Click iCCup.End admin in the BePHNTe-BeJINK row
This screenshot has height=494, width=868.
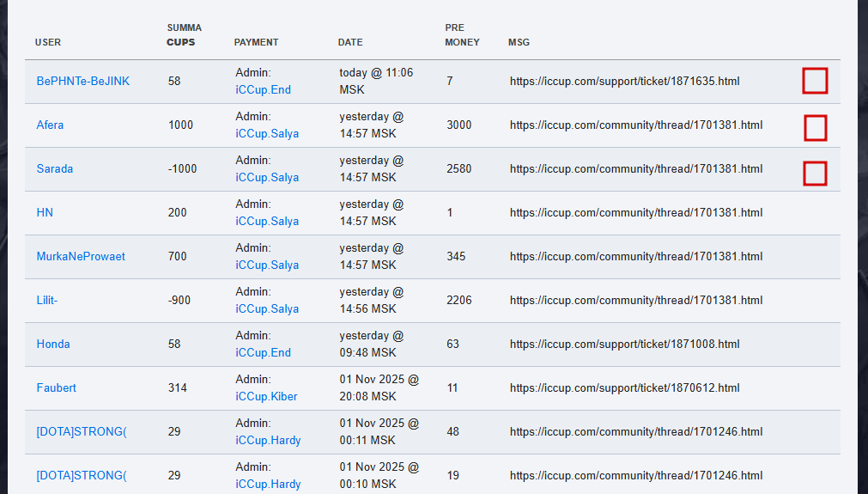click(x=263, y=89)
